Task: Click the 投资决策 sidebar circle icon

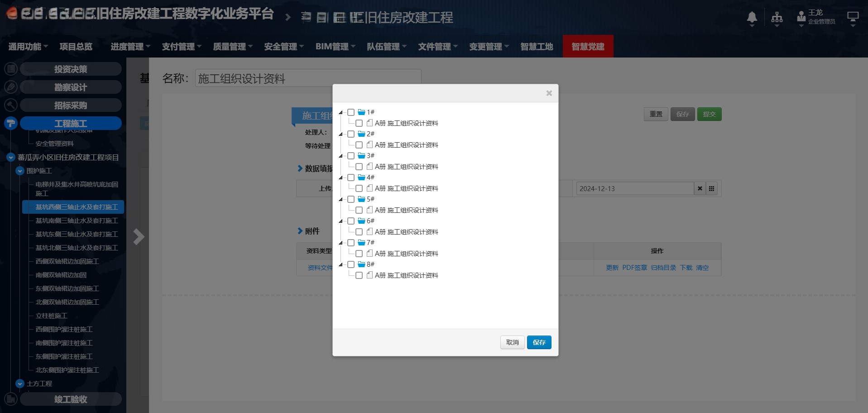Action: [11, 69]
